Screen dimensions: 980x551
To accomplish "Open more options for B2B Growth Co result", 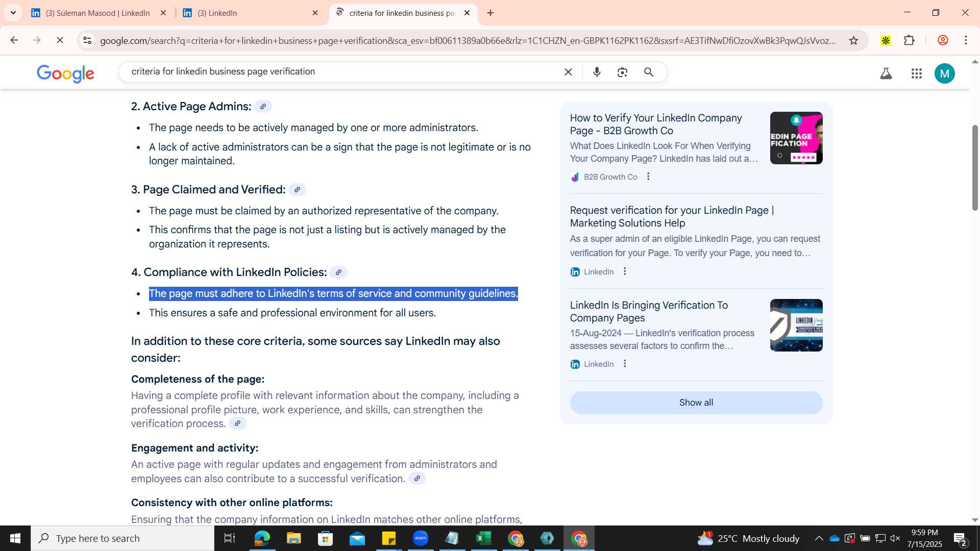I will 648,177.
